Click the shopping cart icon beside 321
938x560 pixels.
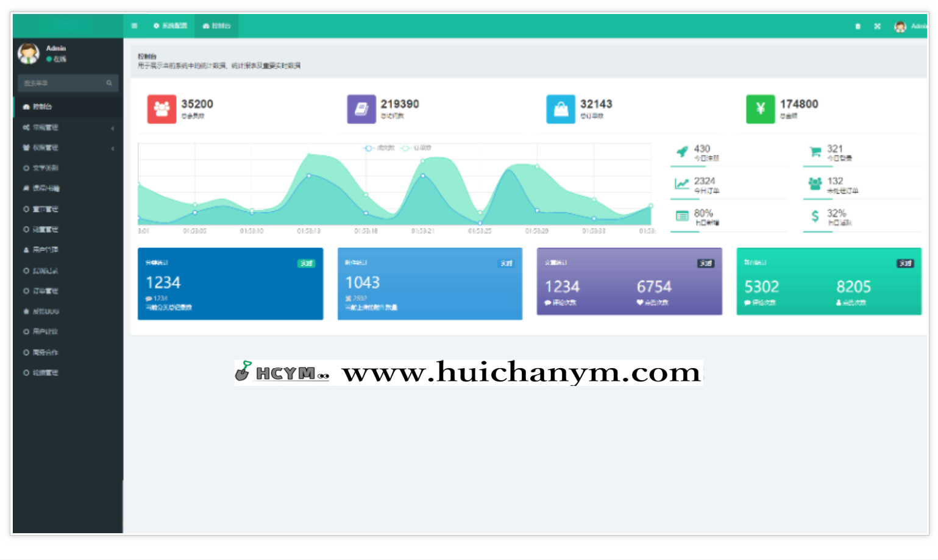(x=815, y=152)
